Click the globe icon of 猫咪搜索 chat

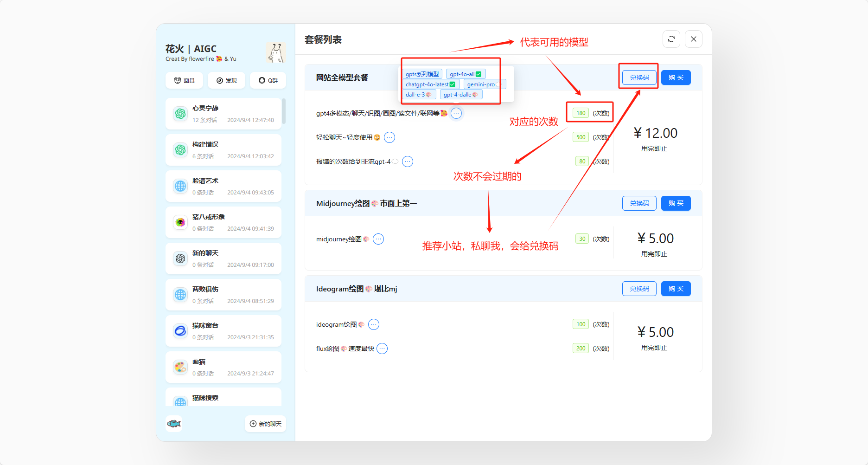[x=180, y=401]
